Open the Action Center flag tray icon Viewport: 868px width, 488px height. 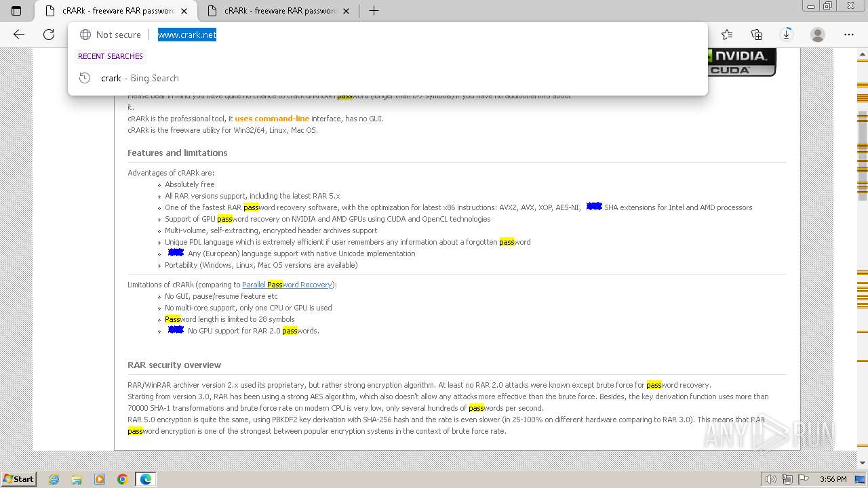(804, 479)
